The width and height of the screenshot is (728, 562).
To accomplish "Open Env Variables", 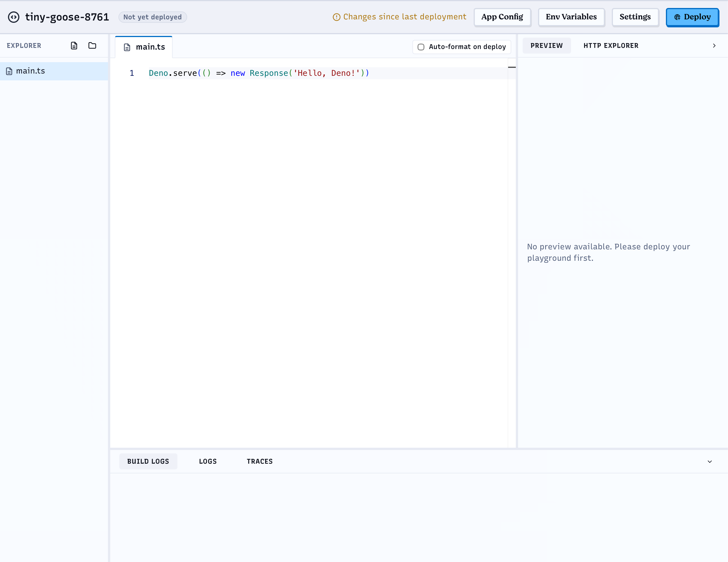I will (x=571, y=17).
